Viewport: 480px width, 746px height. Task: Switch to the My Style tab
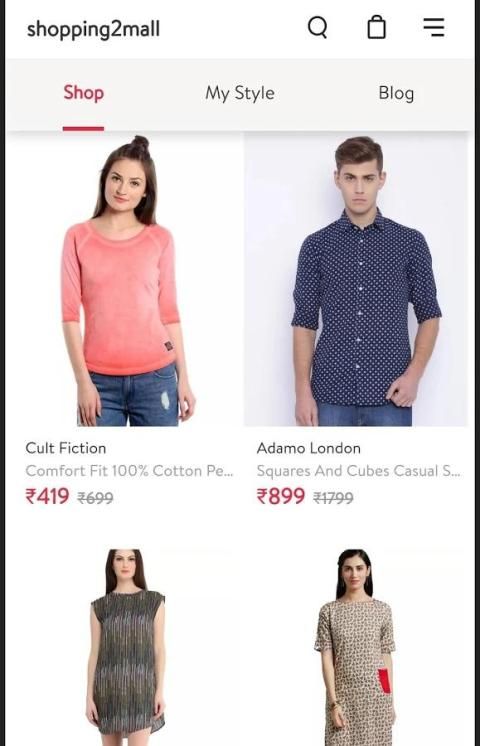pyautogui.click(x=240, y=93)
